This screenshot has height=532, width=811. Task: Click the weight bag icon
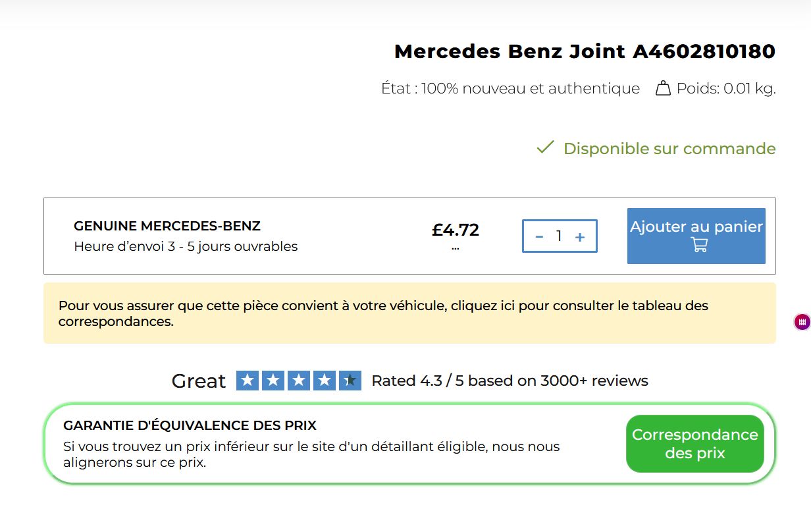pos(663,88)
